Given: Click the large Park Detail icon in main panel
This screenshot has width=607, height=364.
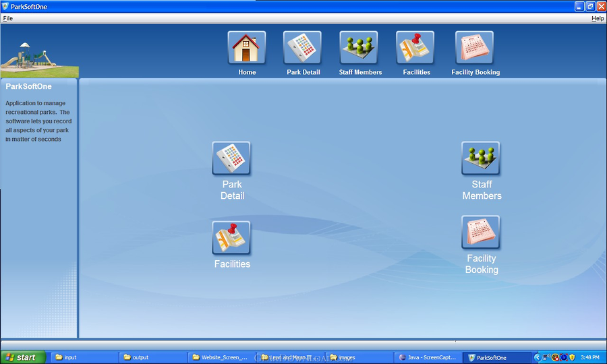Looking at the screenshot, I should click(231, 159).
